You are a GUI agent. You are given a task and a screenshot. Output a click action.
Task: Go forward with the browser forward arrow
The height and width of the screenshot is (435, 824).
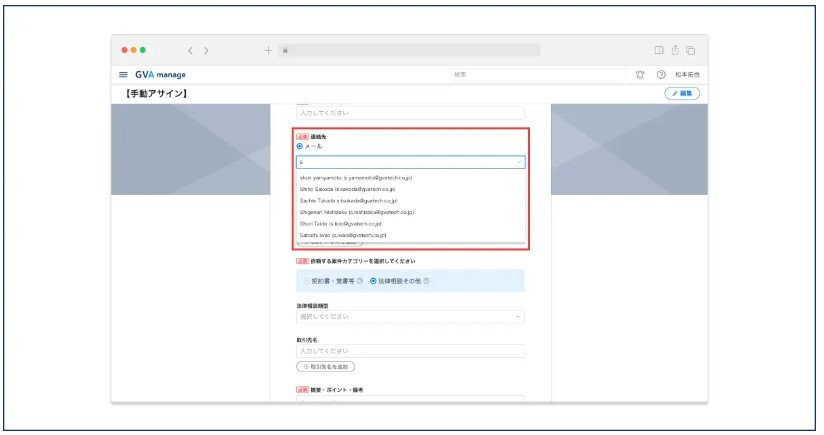click(x=206, y=50)
